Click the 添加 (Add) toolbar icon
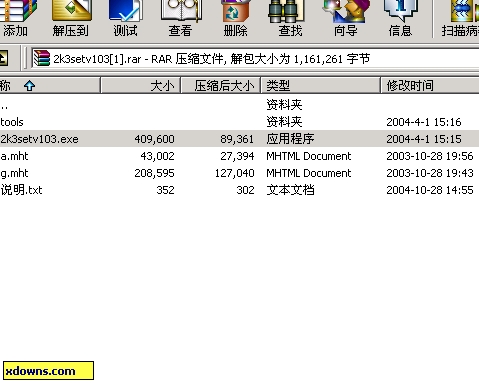Screen dimensions: 479x383 click(x=16, y=17)
